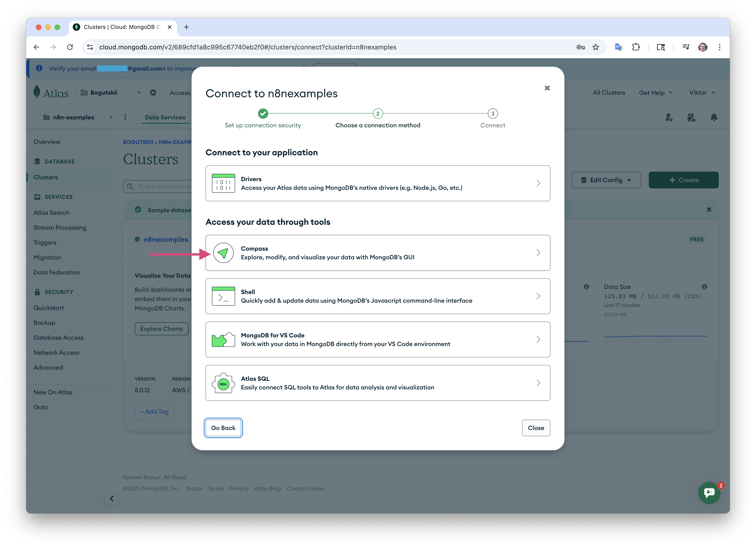Click the notifications bell icon
This screenshot has height=548, width=756.
(x=714, y=117)
